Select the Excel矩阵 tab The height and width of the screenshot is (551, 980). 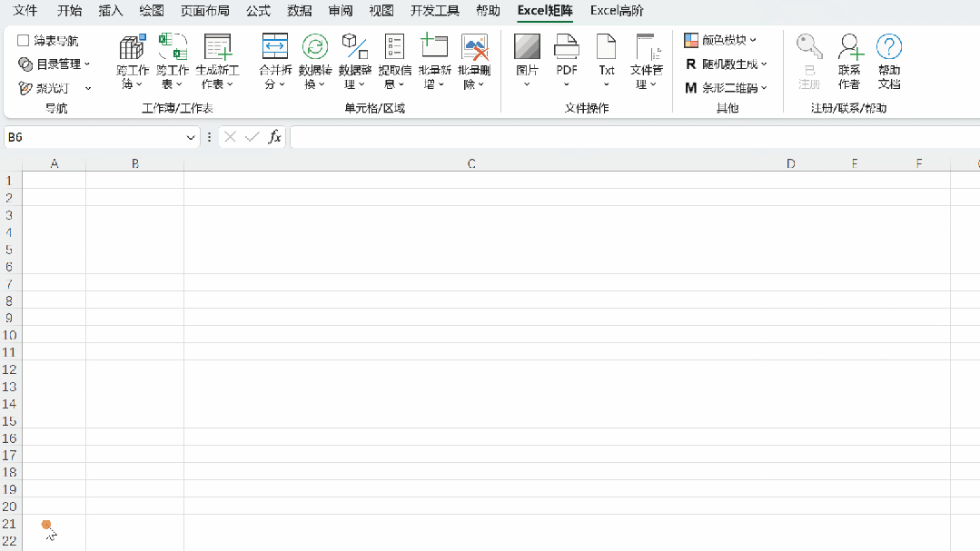[x=545, y=11]
